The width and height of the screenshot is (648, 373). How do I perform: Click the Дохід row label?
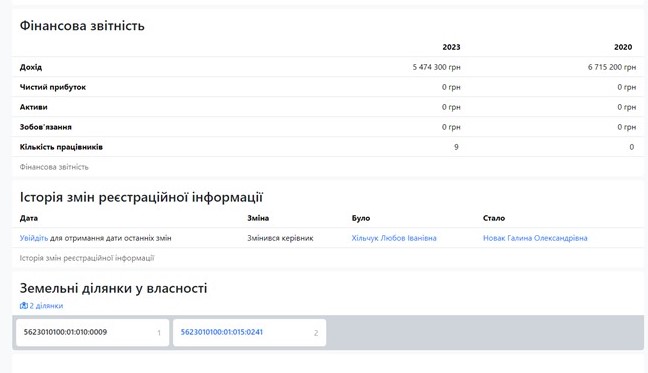(31, 67)
